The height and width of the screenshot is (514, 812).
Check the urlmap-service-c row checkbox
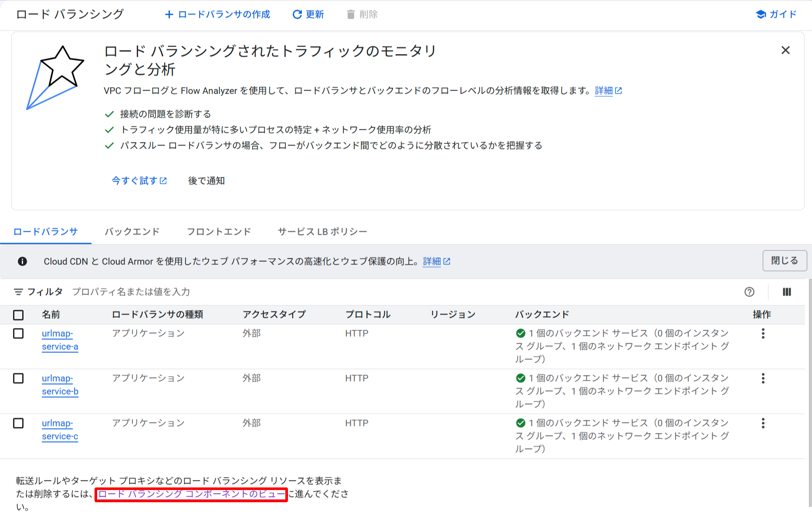pos(18,423)
